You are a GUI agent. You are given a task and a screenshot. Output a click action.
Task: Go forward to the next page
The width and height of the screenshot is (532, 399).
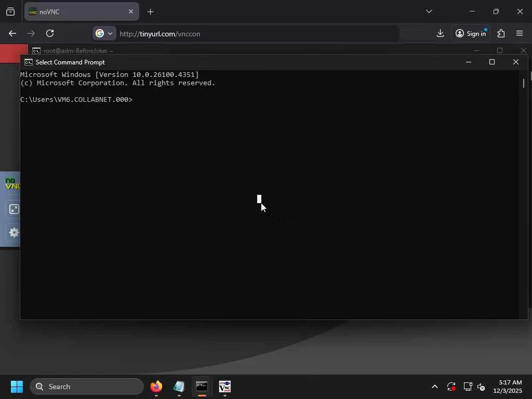(x=31, y=33)
